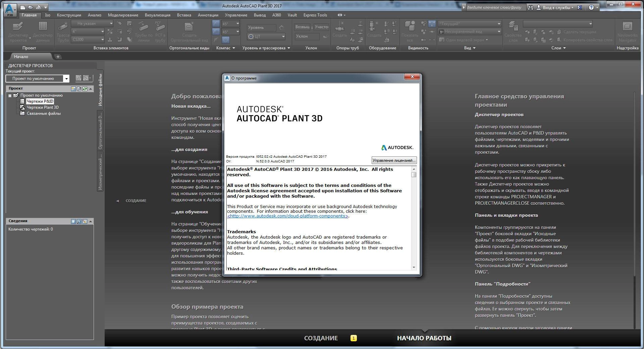Select Чертежи Plant 3D tree item
This screenshot has height=349, width=644.
(x=43, y=107)
